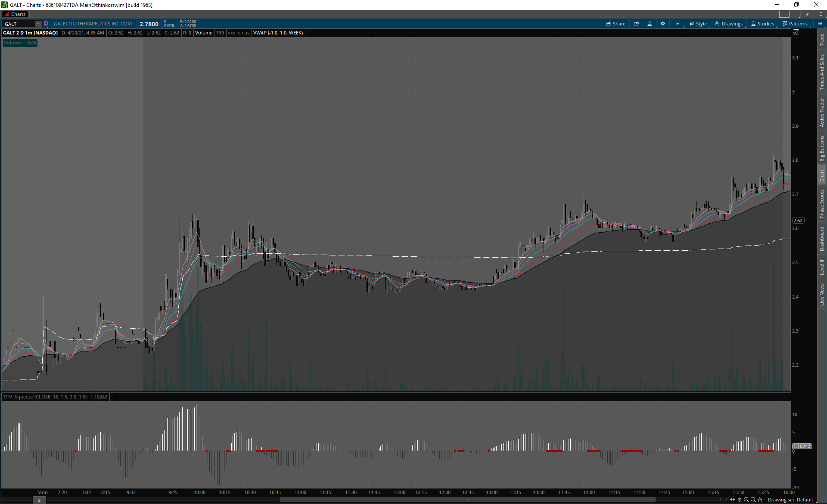Open chart settings gear icon

pos(663,24)
